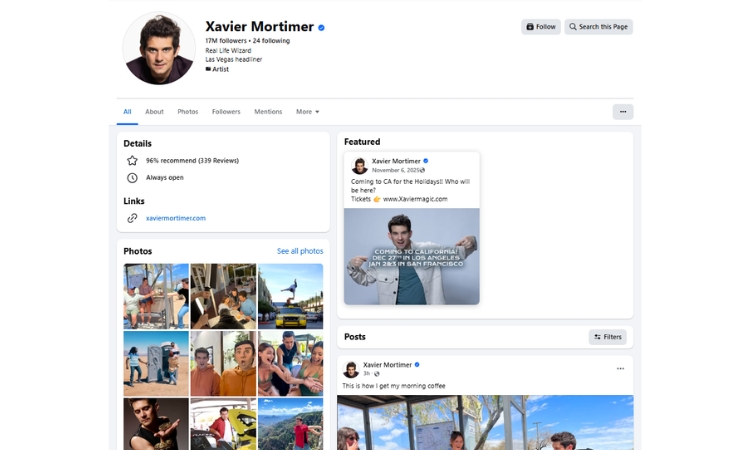Viewport: 750px width, 450px height.
Task: Click the November 6, 2025 post date
Action: (x=396, y=170)
